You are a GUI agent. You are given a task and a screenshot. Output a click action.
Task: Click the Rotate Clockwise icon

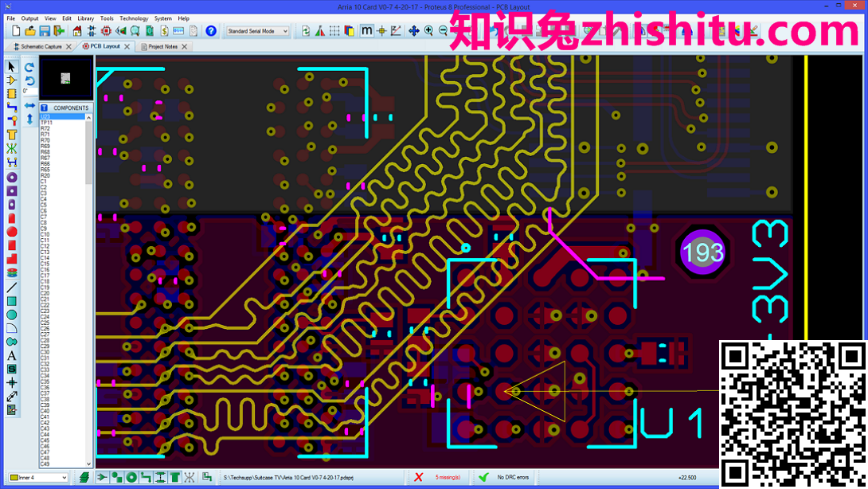click(29, 67)
